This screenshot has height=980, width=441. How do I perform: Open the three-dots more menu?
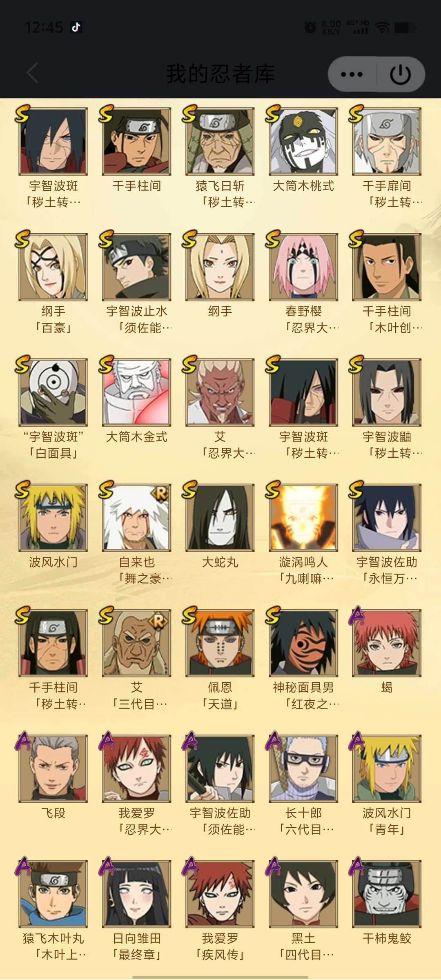pos(352,74)
